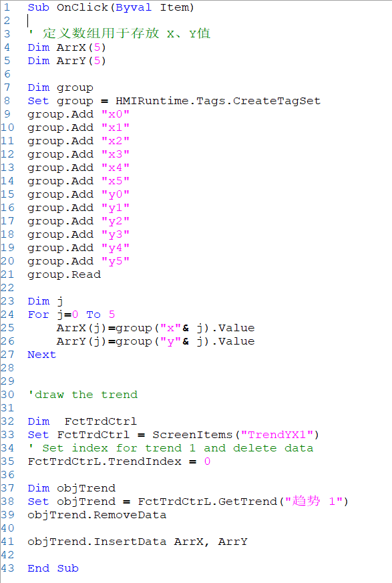Click the 'For j=0 To 5' line

pyautogui.click(x=71, y=315)
